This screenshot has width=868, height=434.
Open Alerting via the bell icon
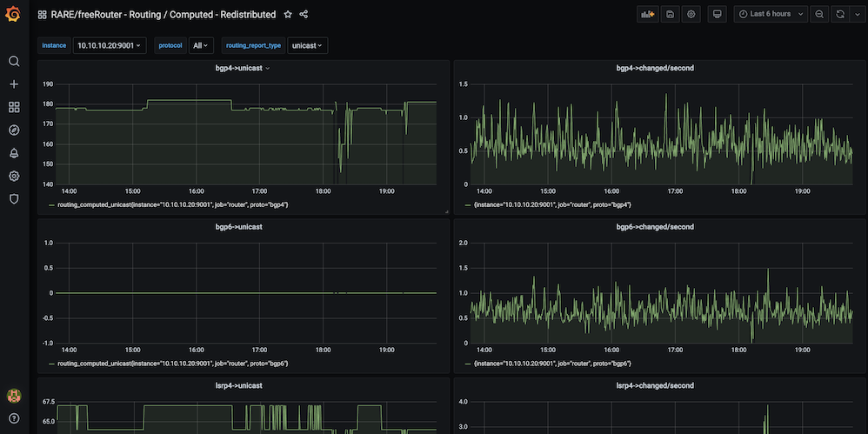click(14, 153)
